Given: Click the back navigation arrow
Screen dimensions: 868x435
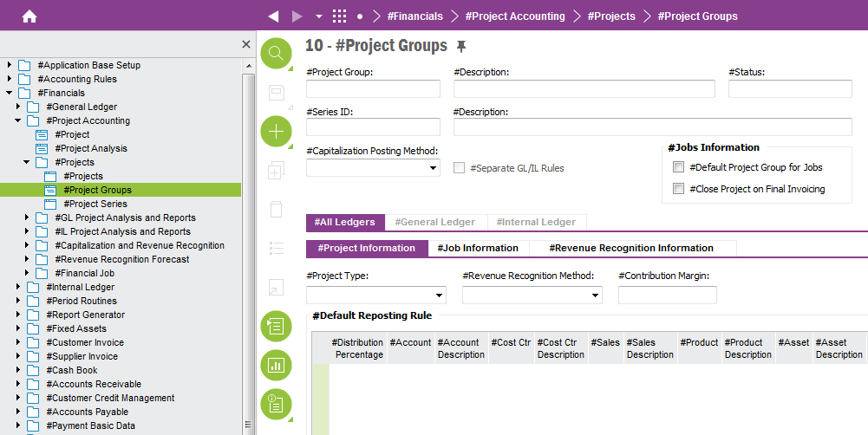Looking at the screenshot, I should [273, 16].
